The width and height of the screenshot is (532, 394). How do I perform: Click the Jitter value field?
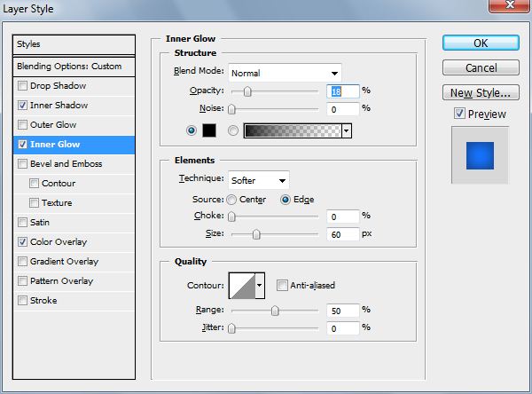[x=342, y=328]
